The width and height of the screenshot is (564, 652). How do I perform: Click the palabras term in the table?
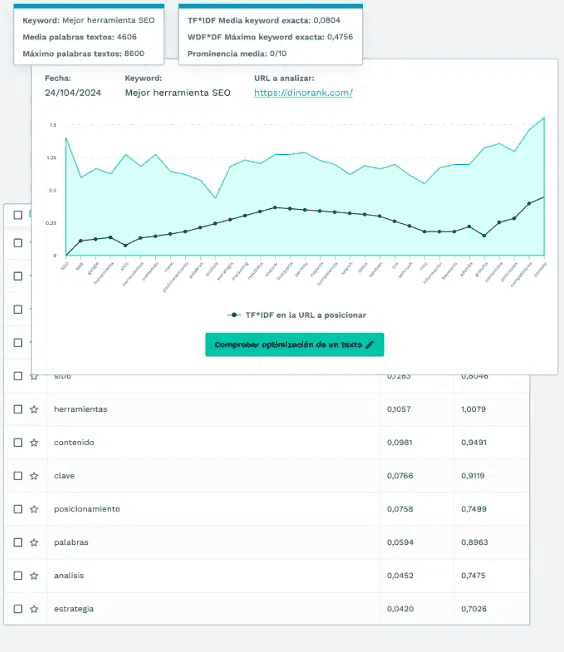point(71,542)
